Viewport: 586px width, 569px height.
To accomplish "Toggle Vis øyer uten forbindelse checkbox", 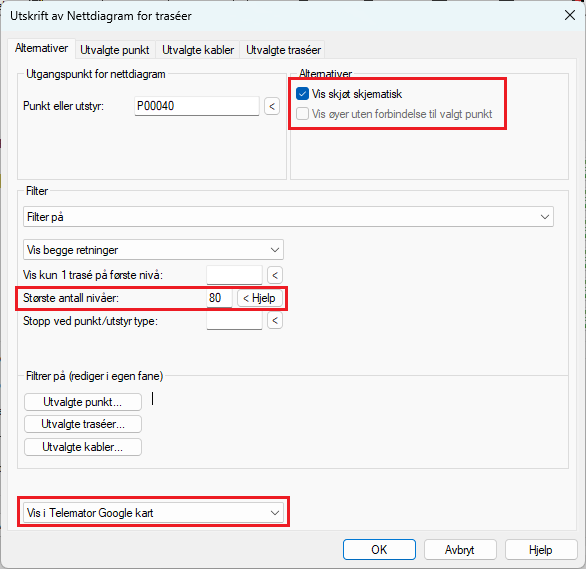I will point(302,114).
